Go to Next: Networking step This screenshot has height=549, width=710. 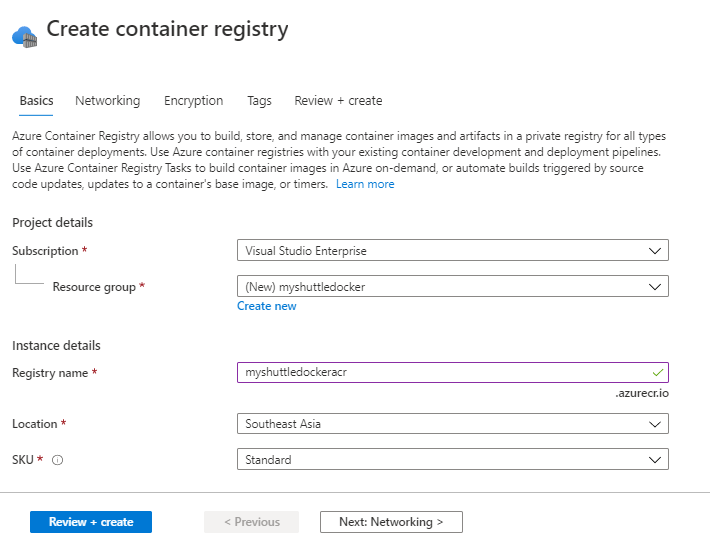click(x=391, y=522)
